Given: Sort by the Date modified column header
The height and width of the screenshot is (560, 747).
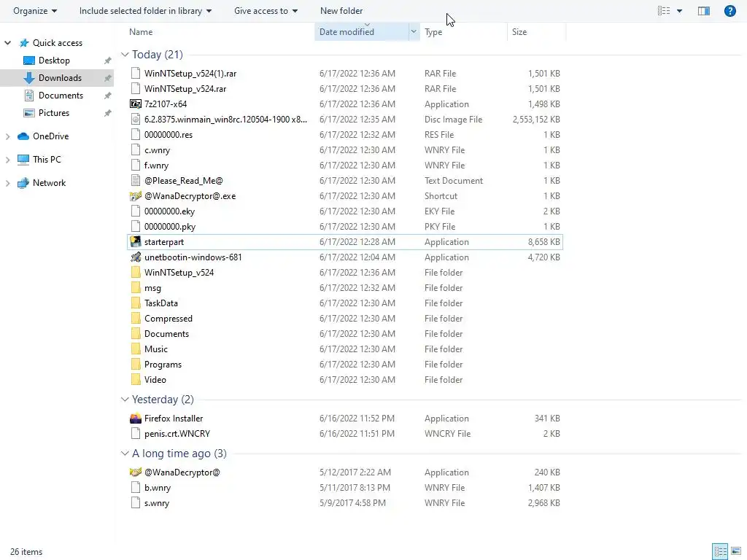Looking at the screenshot, I should [347, 32].
